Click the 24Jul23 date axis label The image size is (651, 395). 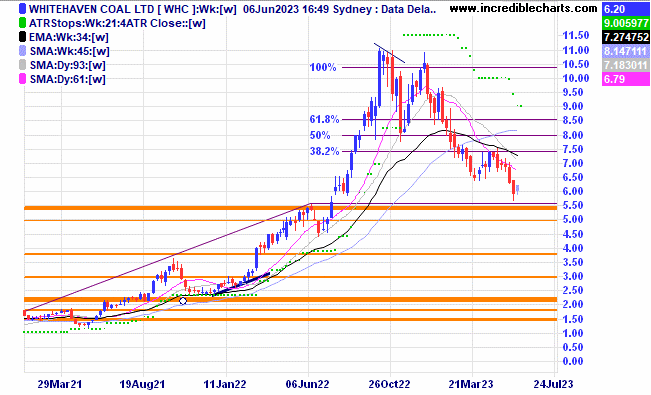[553, 384]
